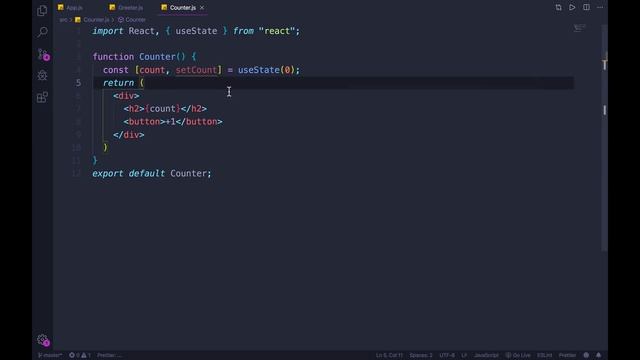Click the opening <div> tag in code
The image size is (640, 360).
(x=126, y=96)
